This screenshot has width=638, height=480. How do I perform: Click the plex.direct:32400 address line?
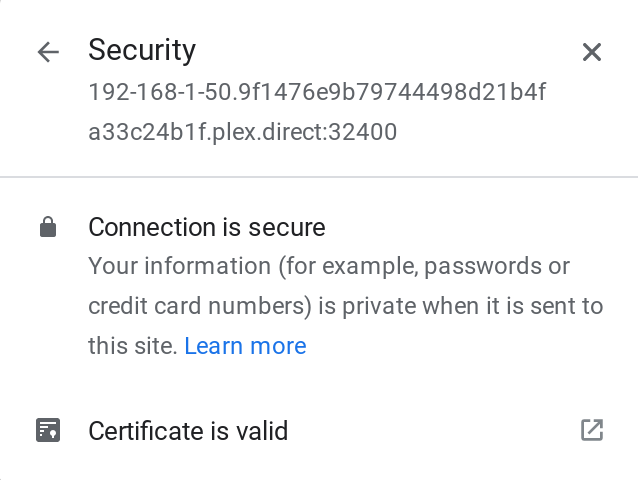tap(243, 132)
